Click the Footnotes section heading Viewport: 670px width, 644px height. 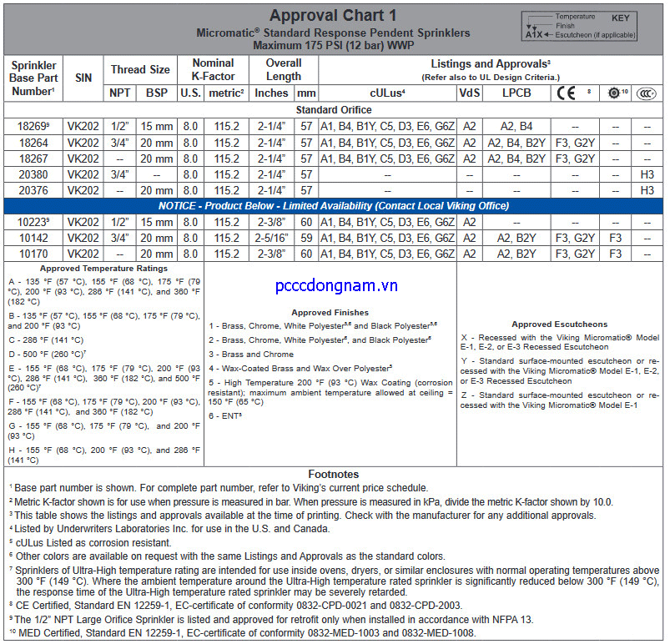click(333, 474)
